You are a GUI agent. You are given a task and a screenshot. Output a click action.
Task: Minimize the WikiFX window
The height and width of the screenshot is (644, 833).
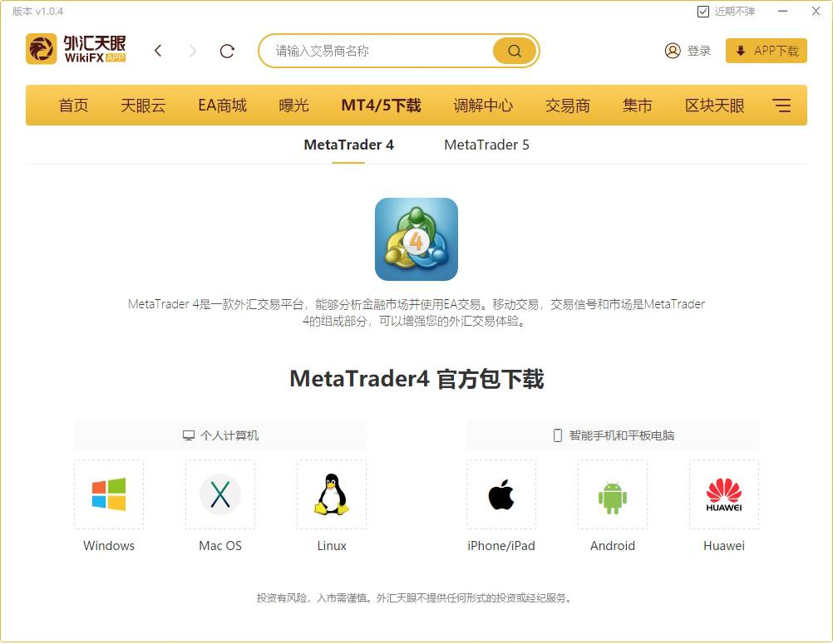[782, 11]
